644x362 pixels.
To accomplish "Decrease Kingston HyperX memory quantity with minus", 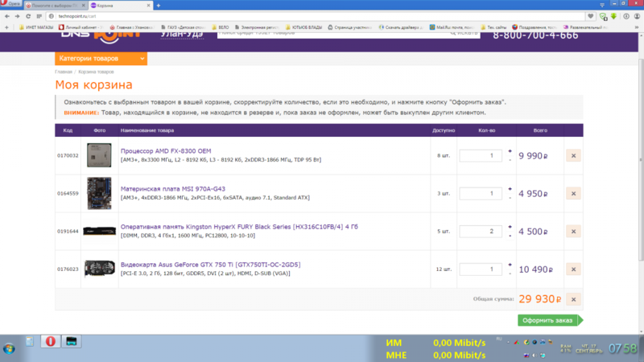I will point(510,236).
